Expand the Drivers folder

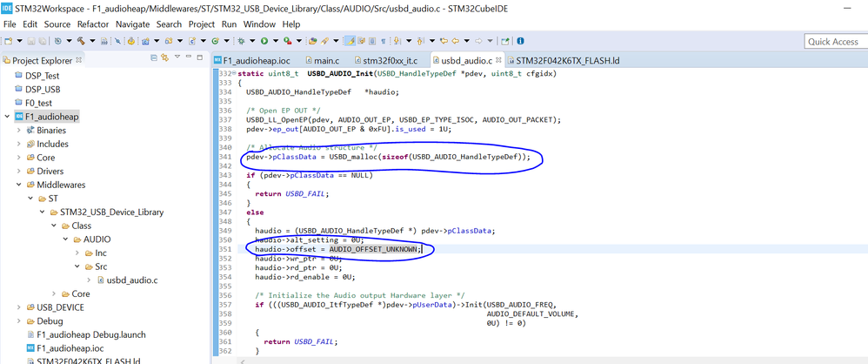point(19,172)
